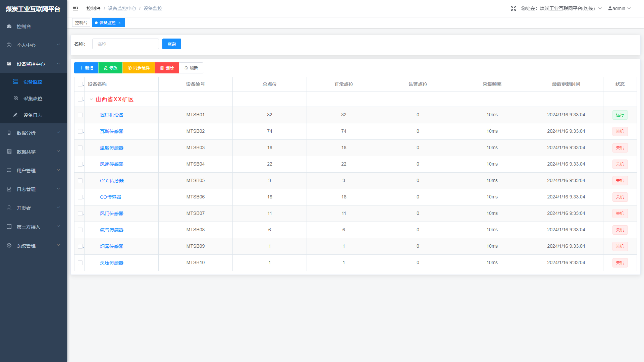Tick the checkbox for 掘进机设备 row

pos(80,115)
